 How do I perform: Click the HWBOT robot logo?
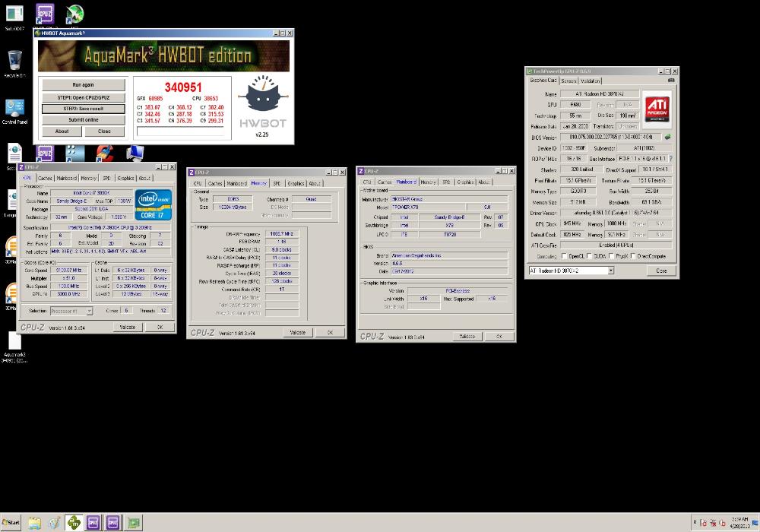(262, 94)
